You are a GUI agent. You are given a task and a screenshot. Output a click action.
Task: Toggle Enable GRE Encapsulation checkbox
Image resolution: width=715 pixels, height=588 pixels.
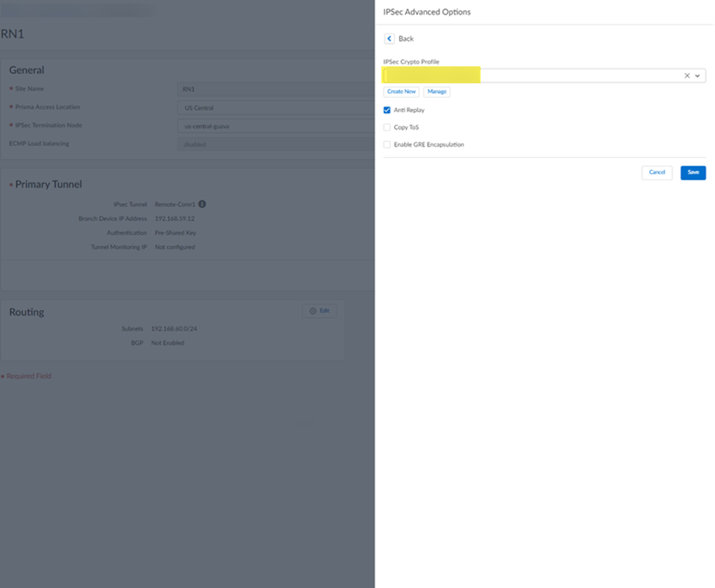pos(387,144)
